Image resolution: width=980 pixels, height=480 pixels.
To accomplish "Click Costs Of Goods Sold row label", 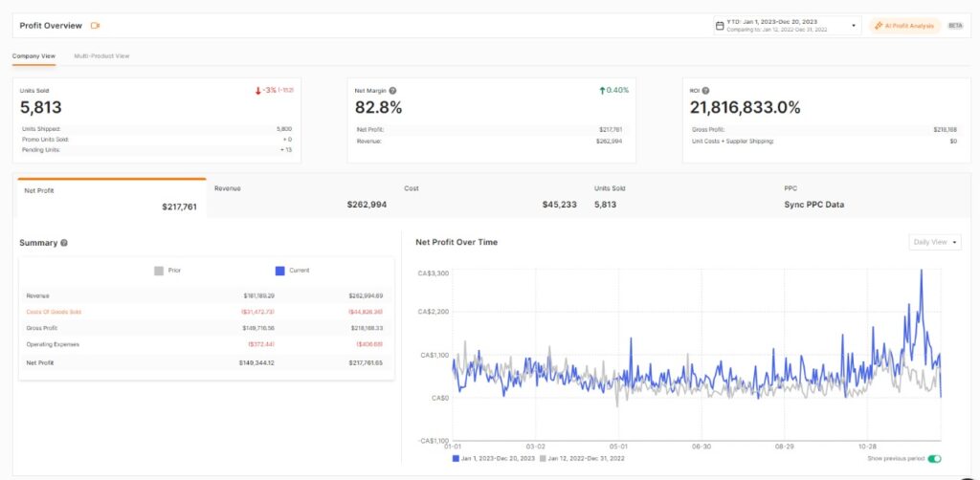I will pyautogui.click(x=54, y=312).
